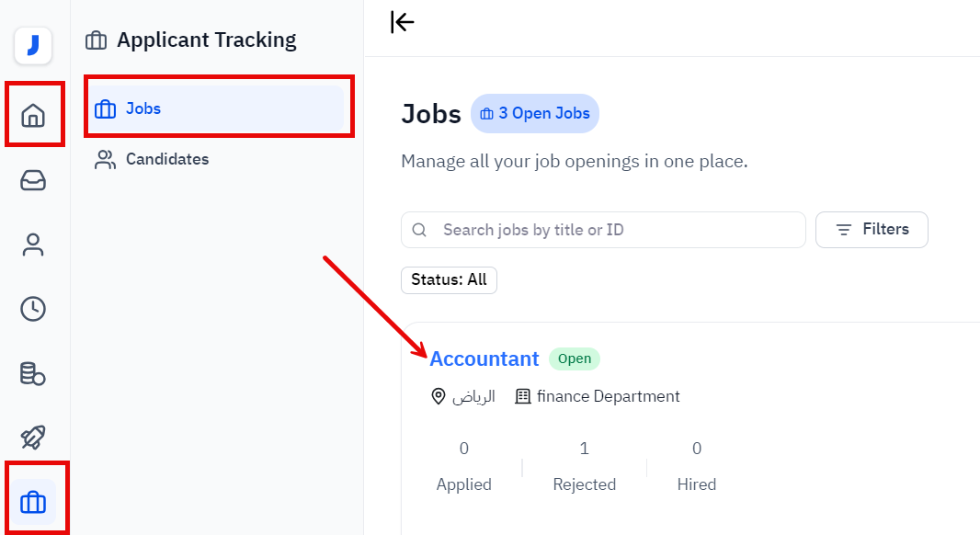Collapse the panel using the left arrow
Screen dimensions: 980x535
coord(402,22)
